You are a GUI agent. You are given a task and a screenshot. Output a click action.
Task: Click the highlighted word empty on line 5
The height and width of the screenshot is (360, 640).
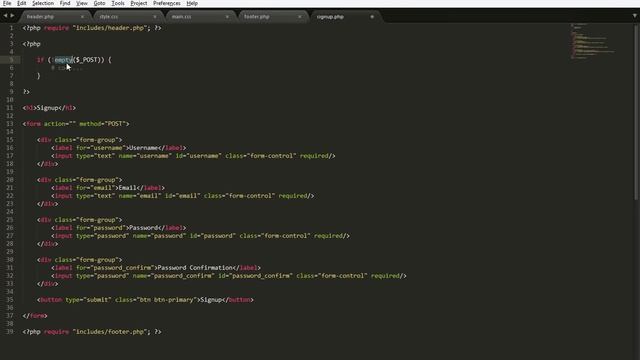pos(63,60)
